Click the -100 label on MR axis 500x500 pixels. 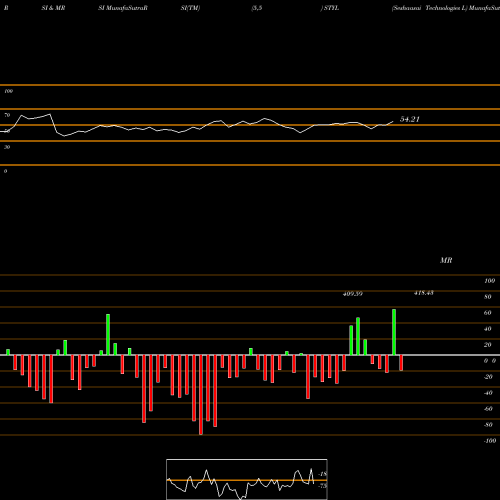tap(490, 441)
